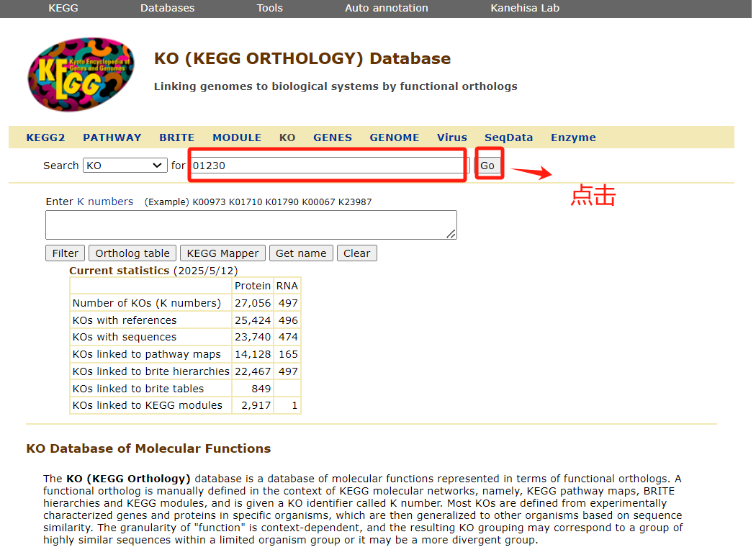Viewport: 756px width, 560px height.
Task: Open the GENOME section
Action: (x=395, y=137)
